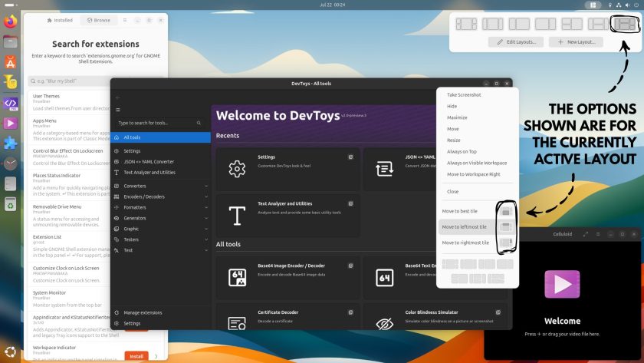Open Firefox from the dock
The width and height of the screenshot is (644, 363).
click(x=10, y=21)
